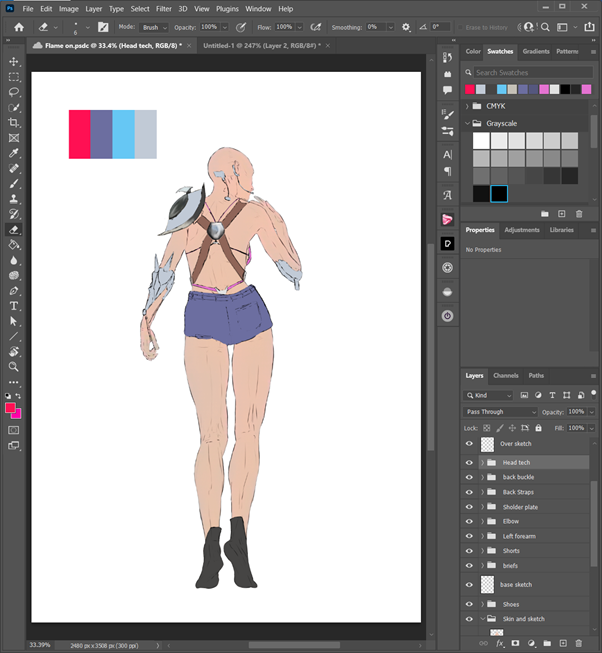This screenshot has height=653, width=602.
Task: Hide the Over sketch layer
Action: tap(469, 444)
